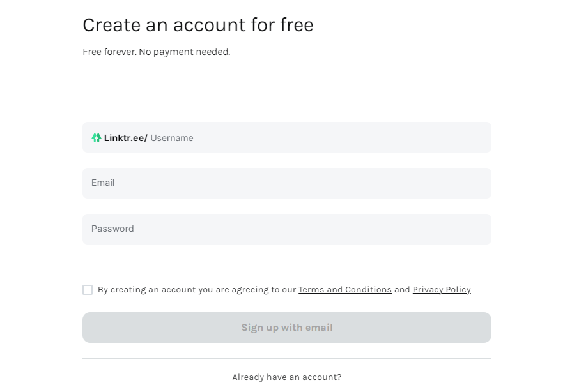Click the green Linktree logo icon
Image resolution: width=572 pixels, height=392 pixels.
(x=97, y=137)
